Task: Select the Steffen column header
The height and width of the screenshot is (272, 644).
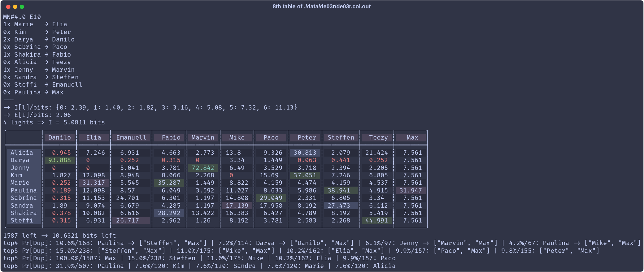Action: (341, 138)
